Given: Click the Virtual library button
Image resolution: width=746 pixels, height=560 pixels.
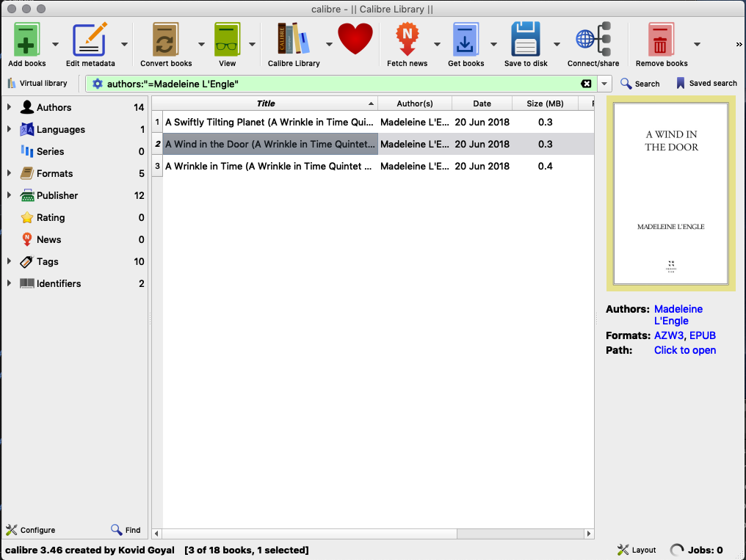Looking at the screenshot, I should coord(37,84).
